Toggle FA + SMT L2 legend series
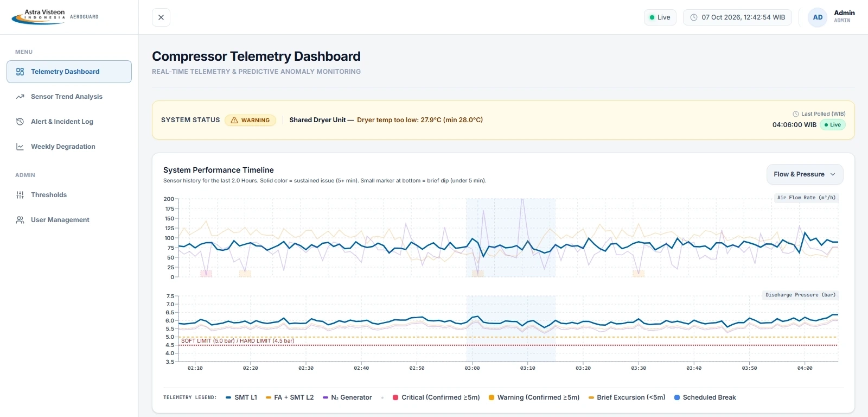Screen dimensions: 868x417 pos(290,397)
